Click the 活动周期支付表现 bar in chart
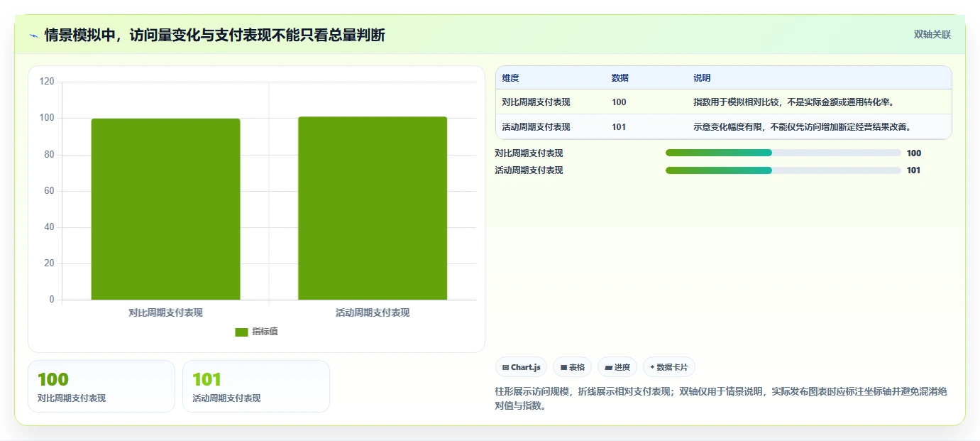This screenshot has height=441, width=980. coord(373,208)
